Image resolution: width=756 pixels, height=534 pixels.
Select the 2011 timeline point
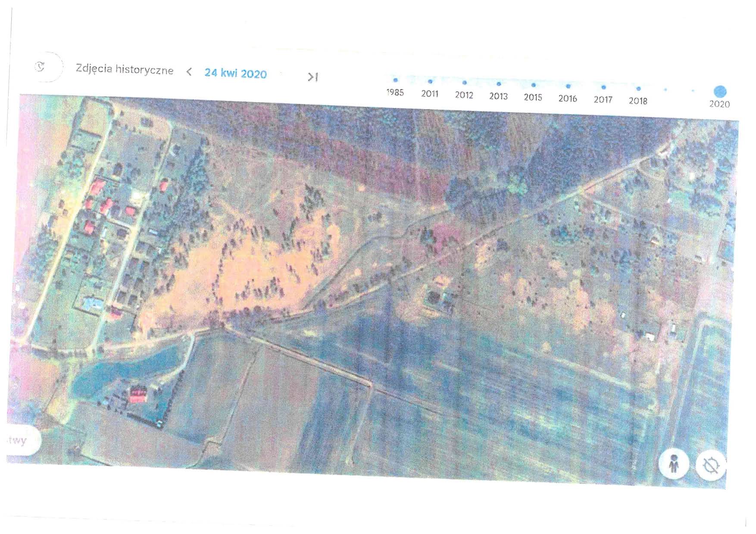click(x=430, y=81)
